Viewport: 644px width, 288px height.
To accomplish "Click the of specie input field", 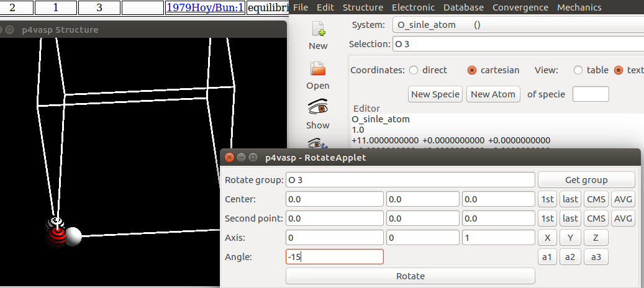I will click(x=590, y=94).
